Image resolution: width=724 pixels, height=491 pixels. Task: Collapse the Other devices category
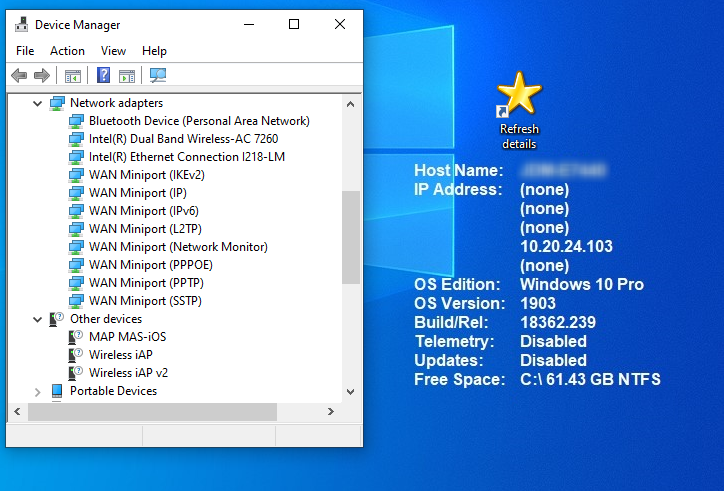38,319
